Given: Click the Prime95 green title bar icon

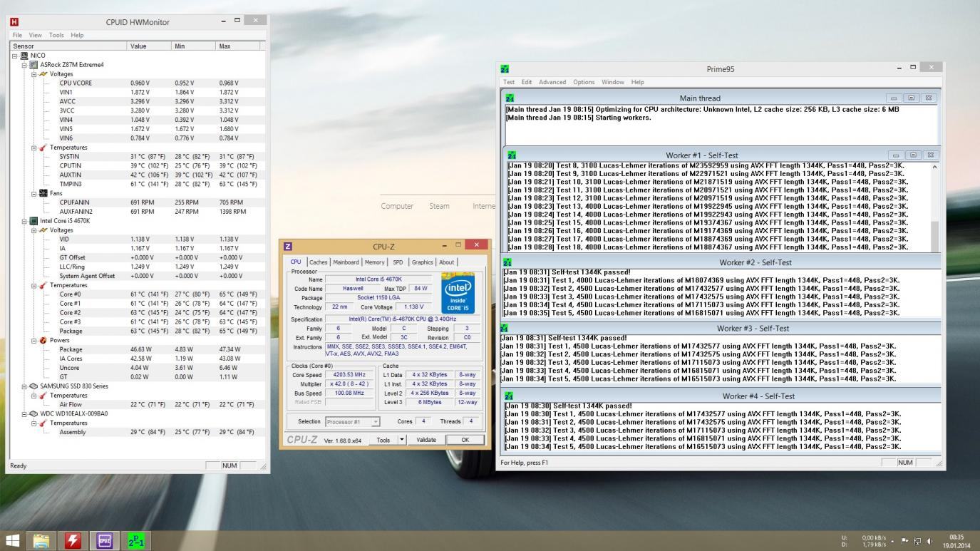Looking at the screenshot, I should pos(505,69).
